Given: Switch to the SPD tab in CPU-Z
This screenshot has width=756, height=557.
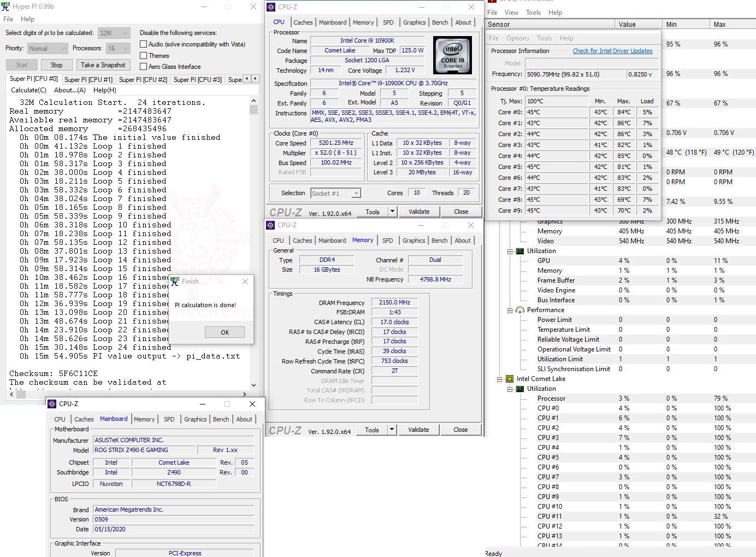Looking at the screenshot, I should [388, 22].
